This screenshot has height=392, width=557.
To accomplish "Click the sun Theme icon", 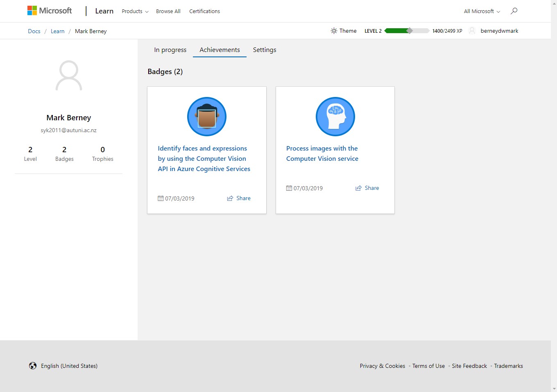I will [x=334, y=31].
